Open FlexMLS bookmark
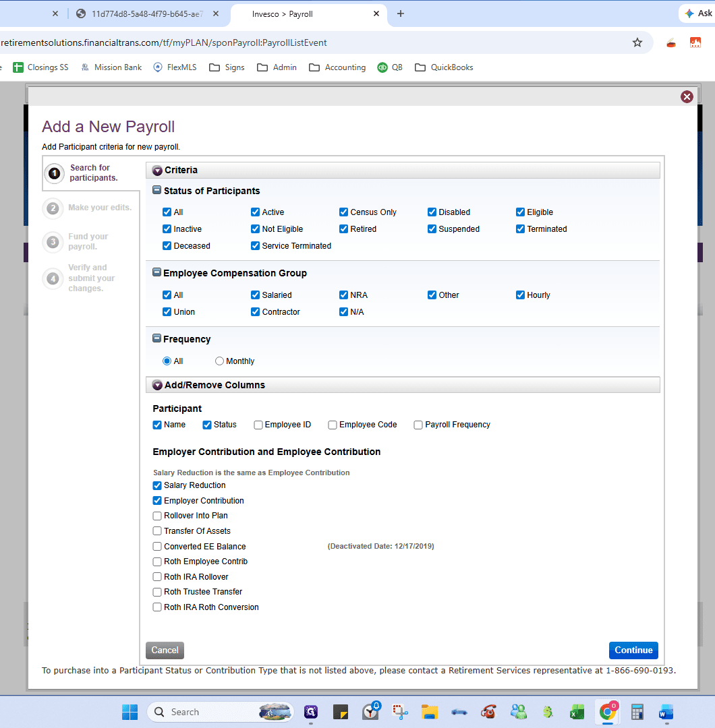This screenshot has height=728, width=715. tap(175, 67)
